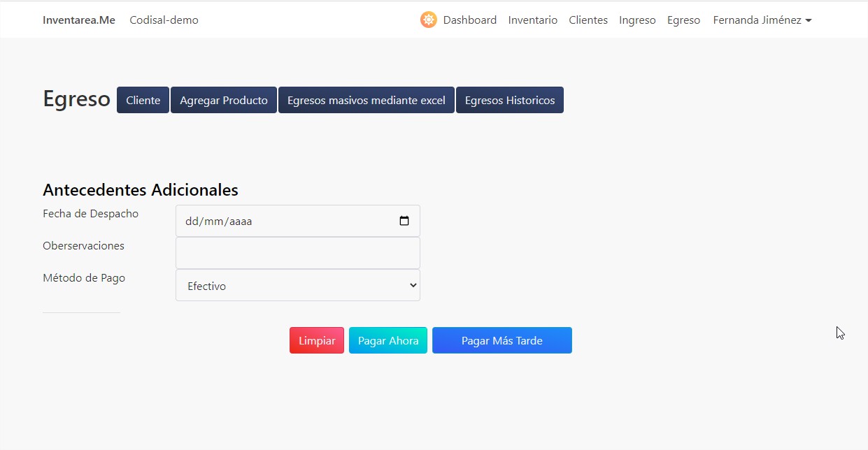The image size is (868, 450).
Task: Click inside the Oberservaciones text field
Action: [297, 252]
